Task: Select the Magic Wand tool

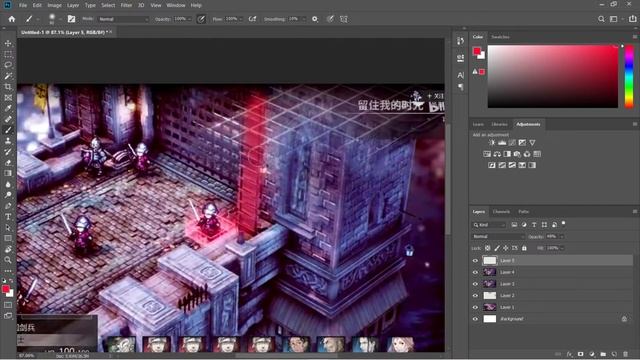Action: point(8,76)
